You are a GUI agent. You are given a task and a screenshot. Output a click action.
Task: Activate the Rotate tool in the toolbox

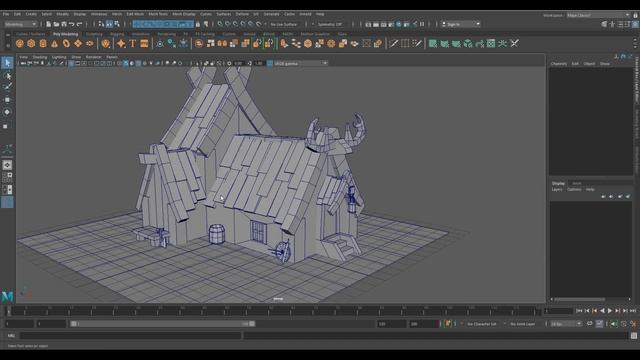tap(7, 112)
